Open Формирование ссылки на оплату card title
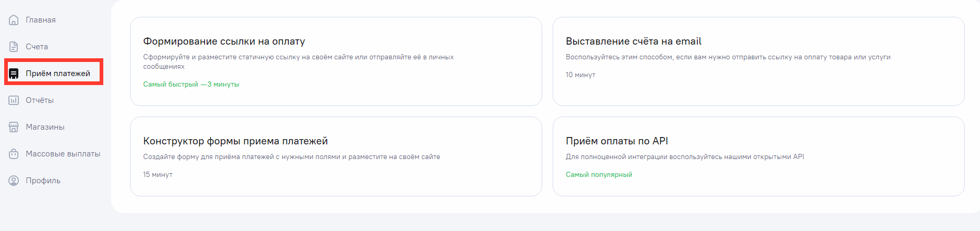 pos(224,41)
